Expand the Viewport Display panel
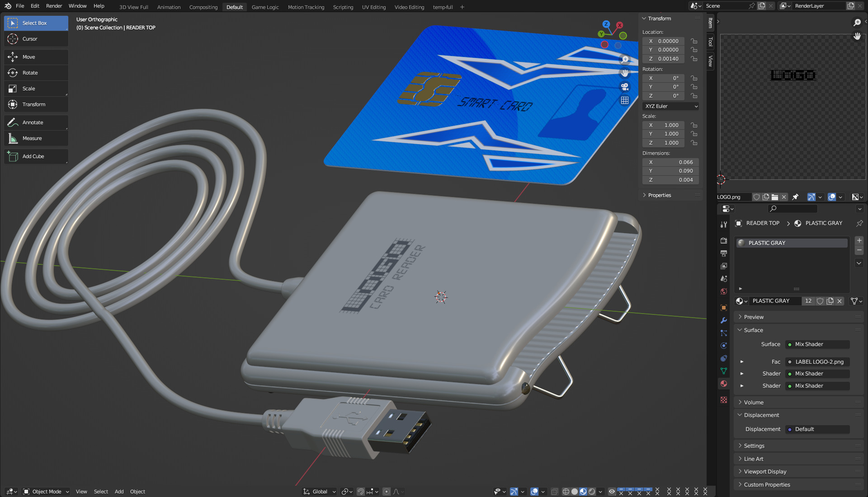The width and height of the screenshot is (868, 497). 798,472
